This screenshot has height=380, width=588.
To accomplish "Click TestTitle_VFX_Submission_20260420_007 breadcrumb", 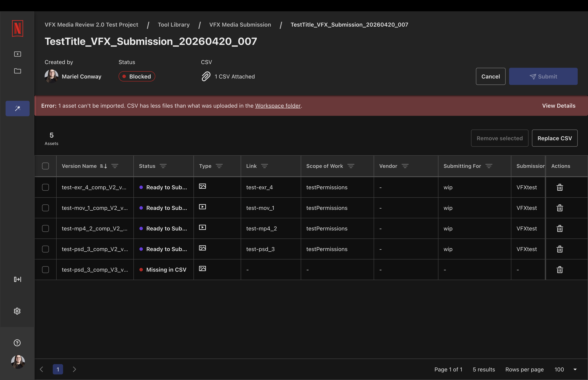I will point(349,25).
